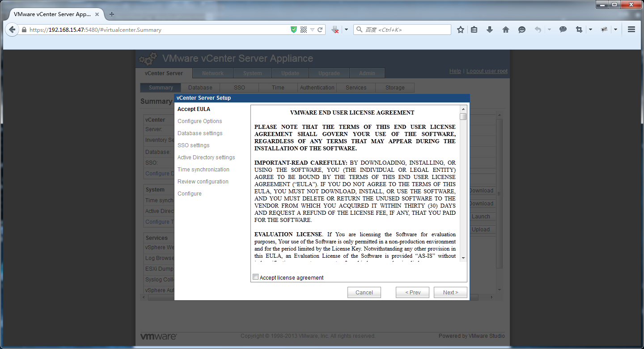Click the chat speech bubble toolbar icon

pos(563,30)
